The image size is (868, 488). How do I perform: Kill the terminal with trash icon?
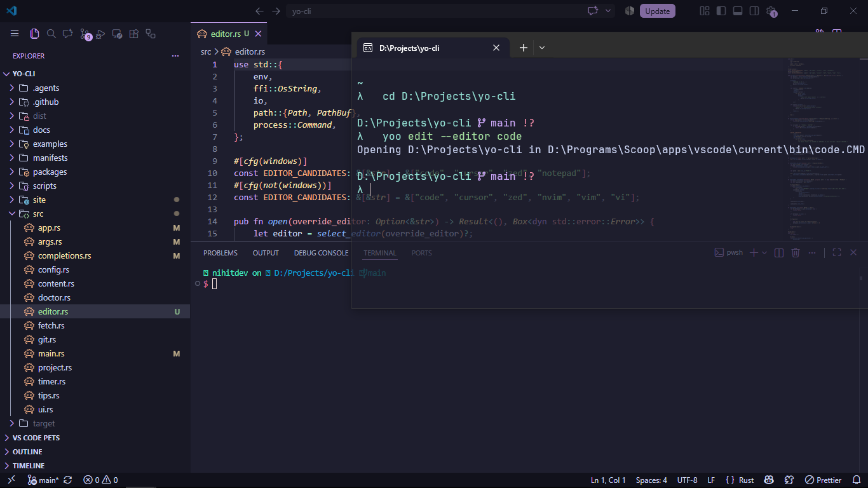point(796,252)
